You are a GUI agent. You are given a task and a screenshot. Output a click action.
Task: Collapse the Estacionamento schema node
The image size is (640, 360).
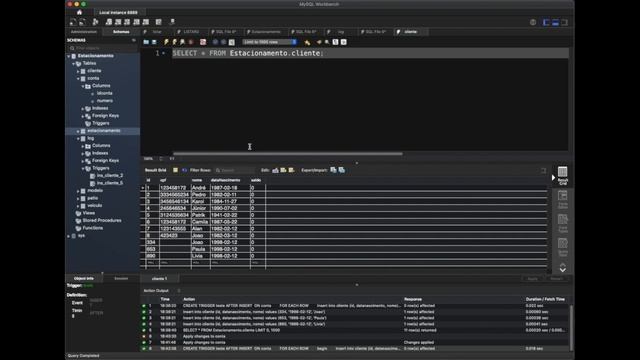click(x=69, y=56)
